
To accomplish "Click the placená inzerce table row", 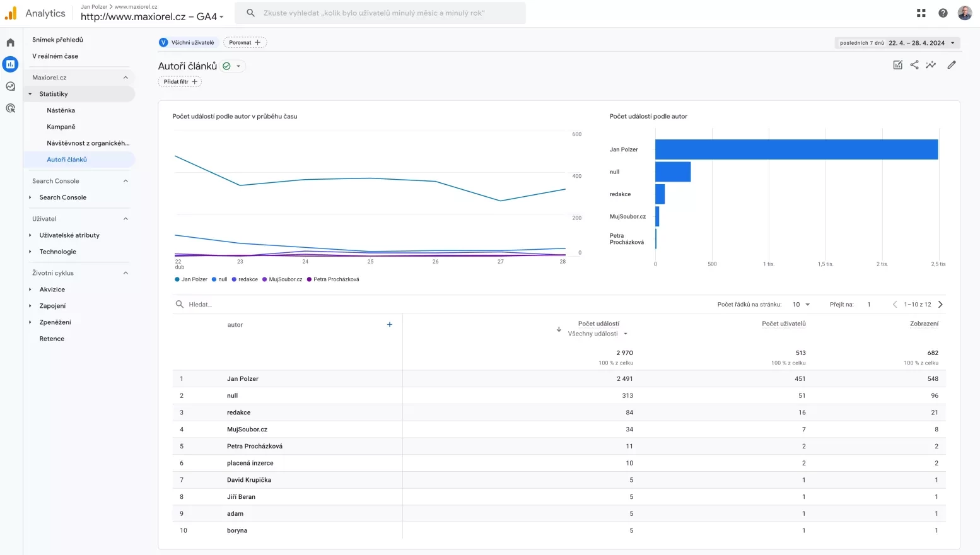I will [559, 463].
